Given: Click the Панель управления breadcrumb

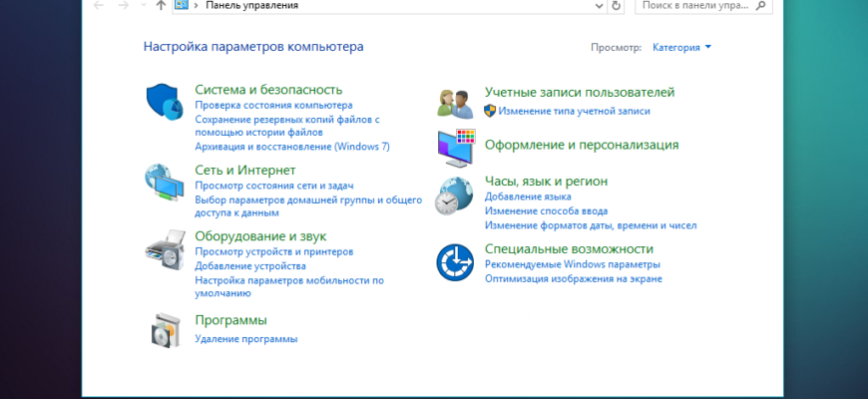Looking at the screenshot, I should pyautogui.click(x=251, y=6).
